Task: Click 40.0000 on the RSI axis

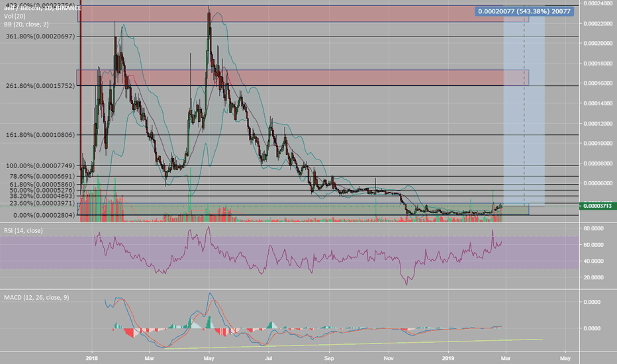Action: 593,261
